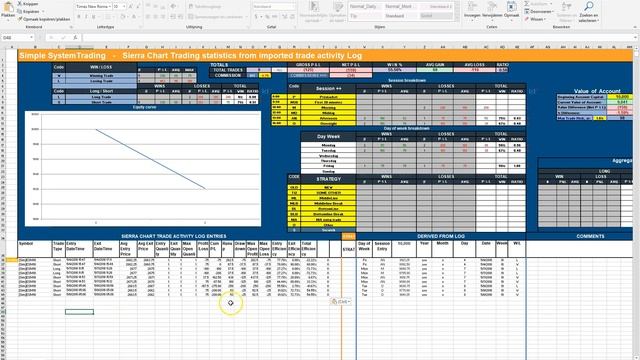Viewport: 640px width, 360px height.
Task: Increase font size with the larger A icon
Action: [131, 7]
